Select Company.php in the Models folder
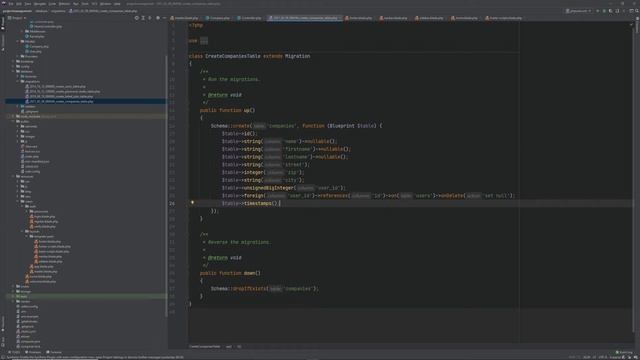640x360 pixels. [x=37, y=47]
